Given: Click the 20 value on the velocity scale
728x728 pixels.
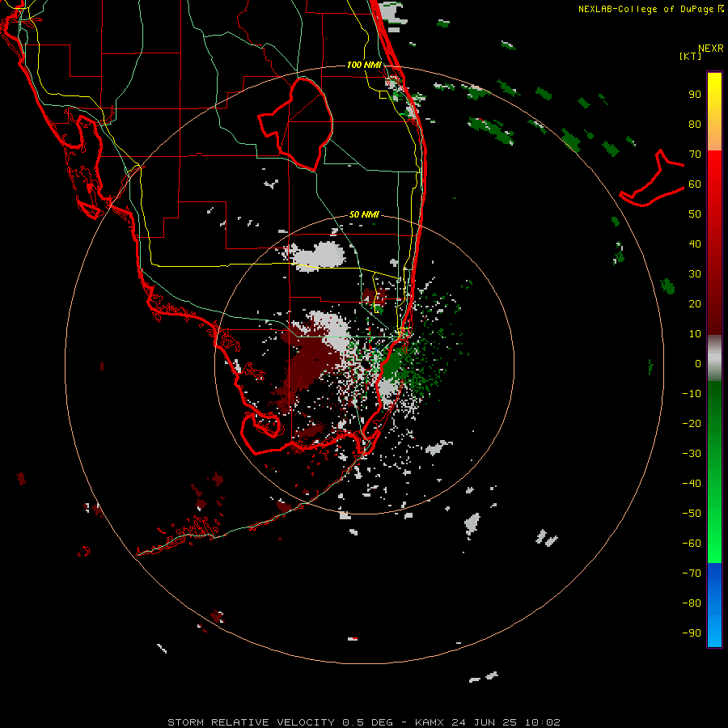Looking at the screenshot, I should tap(695, 303).
